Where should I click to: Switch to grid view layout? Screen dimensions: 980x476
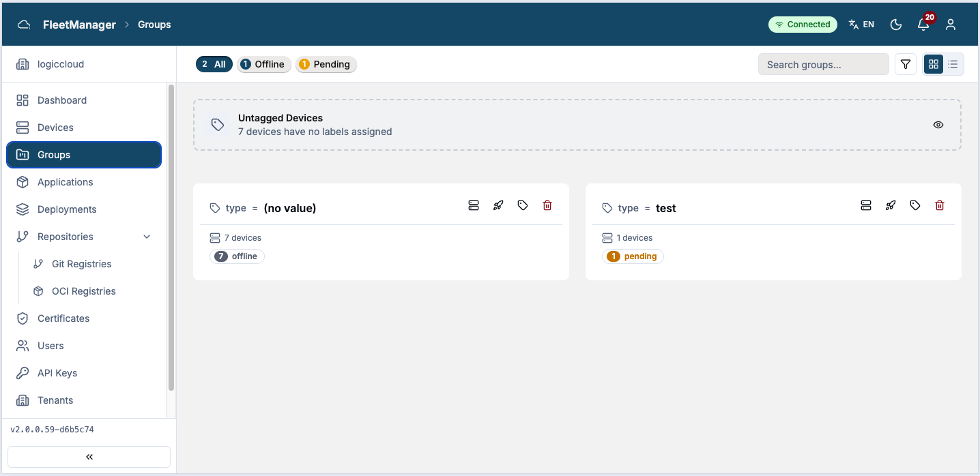934,64
